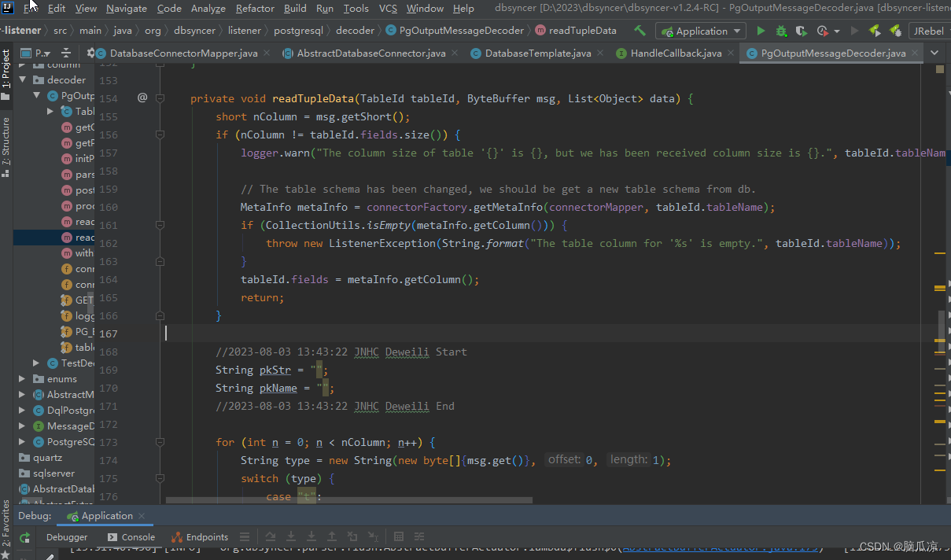
Task: Click the Evaluate Expression calculator icon
Action: click(399, 537)
